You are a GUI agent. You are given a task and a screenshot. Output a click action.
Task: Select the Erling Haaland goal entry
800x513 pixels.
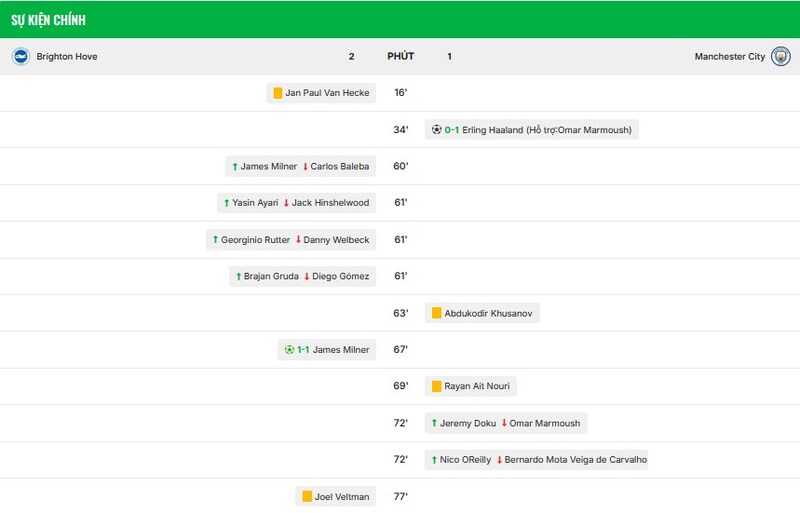click(x=531, y=130)
